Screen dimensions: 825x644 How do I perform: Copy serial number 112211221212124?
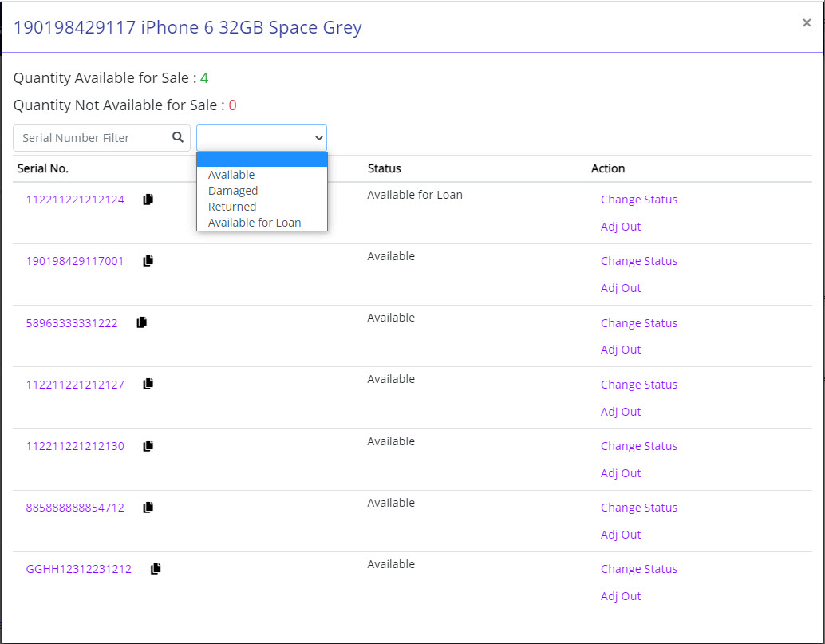click(x=148, y=200)
